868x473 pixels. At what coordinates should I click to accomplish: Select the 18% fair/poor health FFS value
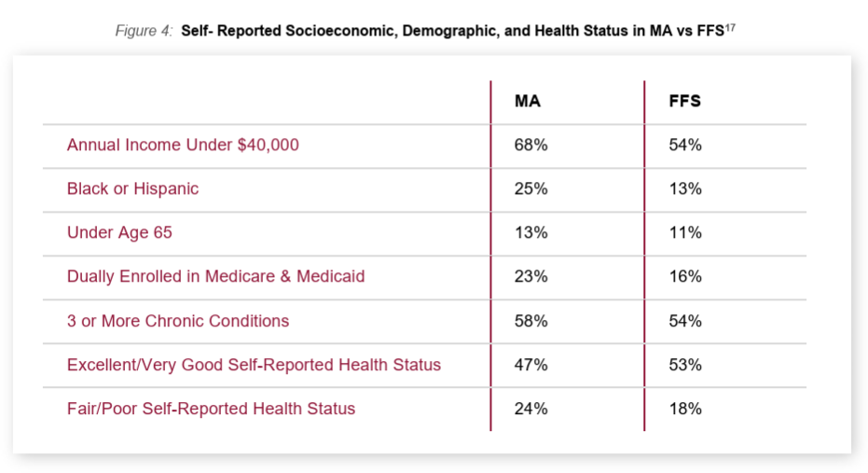click(x=685, y=409)
